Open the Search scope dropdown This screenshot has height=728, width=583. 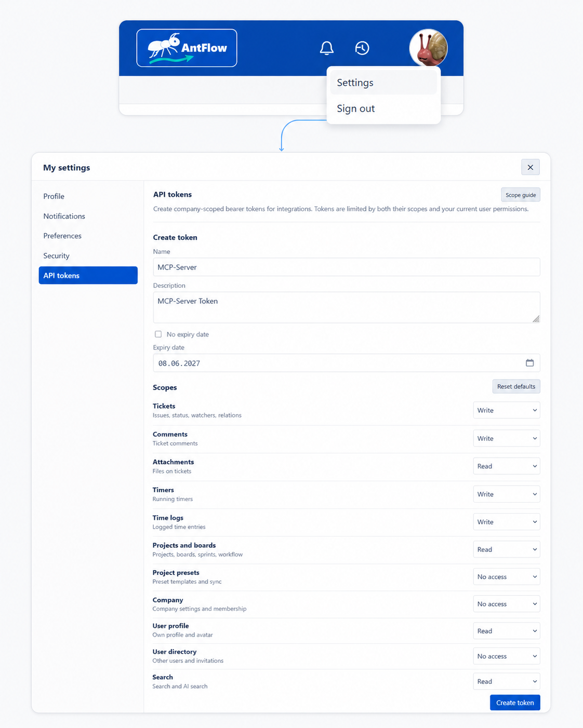coord(507,681)
